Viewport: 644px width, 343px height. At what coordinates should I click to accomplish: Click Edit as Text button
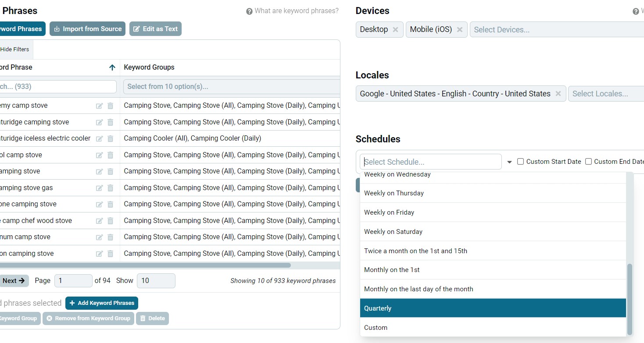[x=155, y=29]
